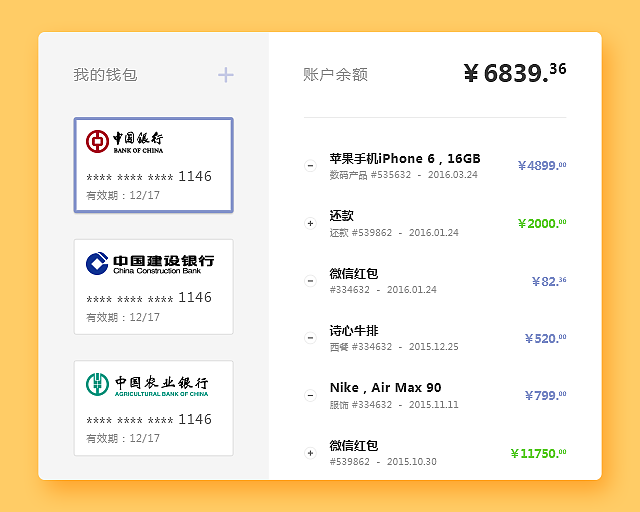Toggle minus icon beside 诗心牛排
Screen dimensions: 640x512
[310, 338]
